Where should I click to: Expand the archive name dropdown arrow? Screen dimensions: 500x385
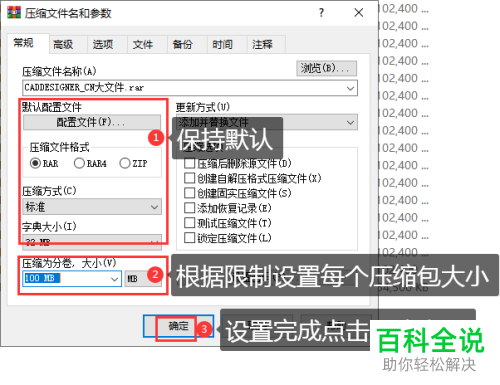coord(350,88)
